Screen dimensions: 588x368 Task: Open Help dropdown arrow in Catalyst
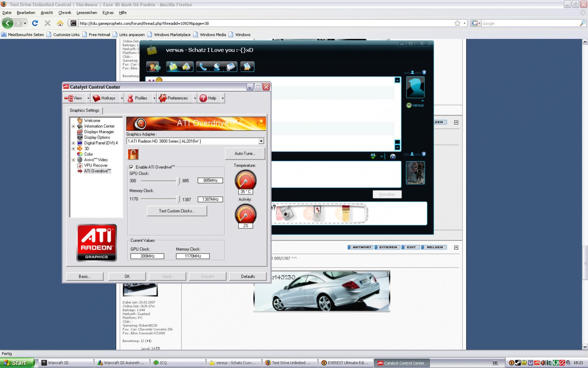click(x=223, y=98)
